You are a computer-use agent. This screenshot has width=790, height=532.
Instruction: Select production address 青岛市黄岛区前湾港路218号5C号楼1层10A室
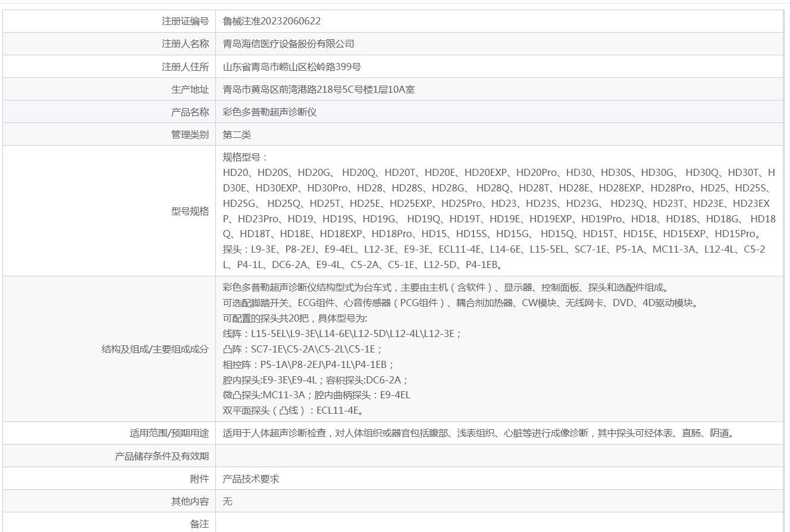(x=319, y=89)
